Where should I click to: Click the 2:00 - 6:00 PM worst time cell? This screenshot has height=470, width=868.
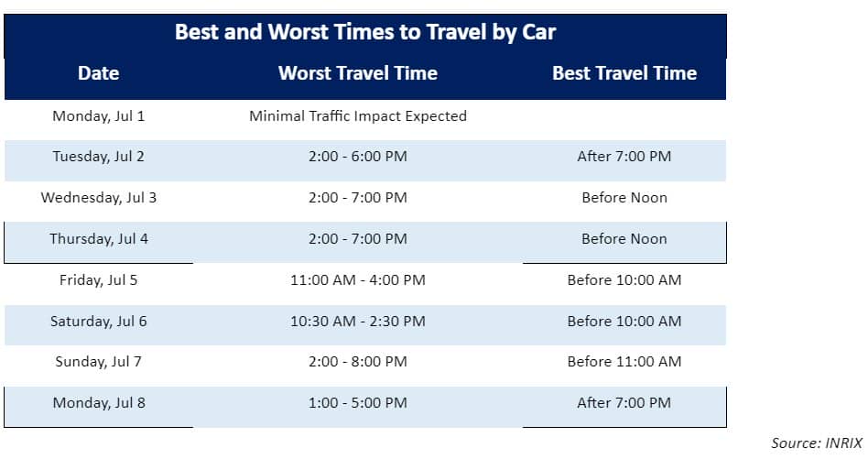[358, 156]
